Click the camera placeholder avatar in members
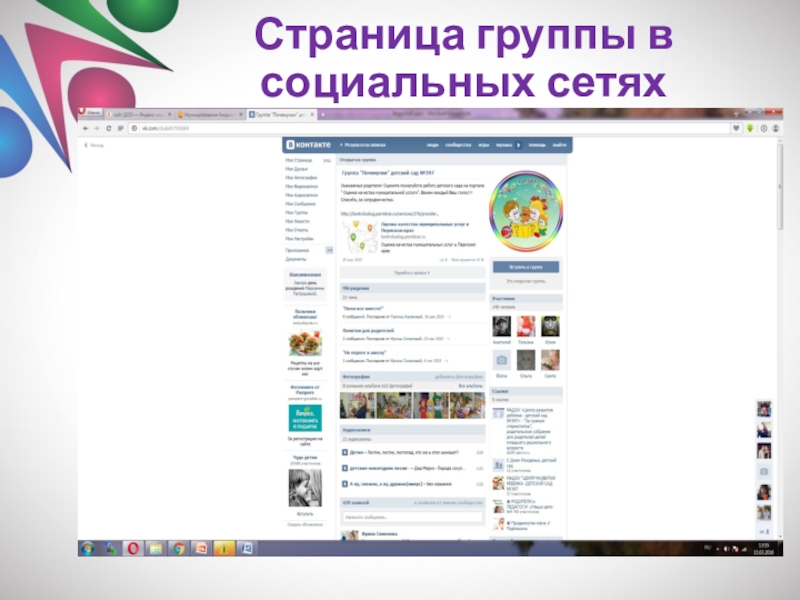The height and width of the screenshot is (600, 800). click(x=502, y=359)
